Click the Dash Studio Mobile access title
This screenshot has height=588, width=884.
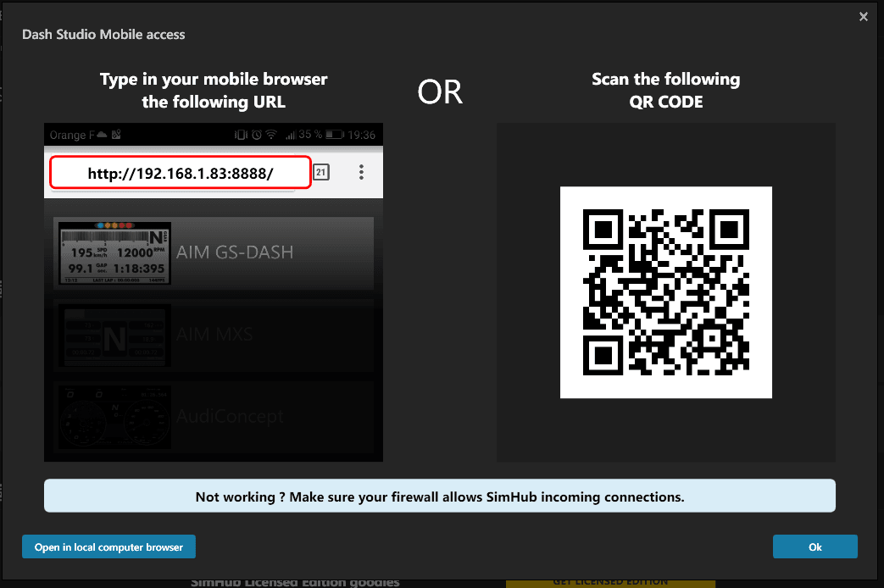tap(103, 35)
